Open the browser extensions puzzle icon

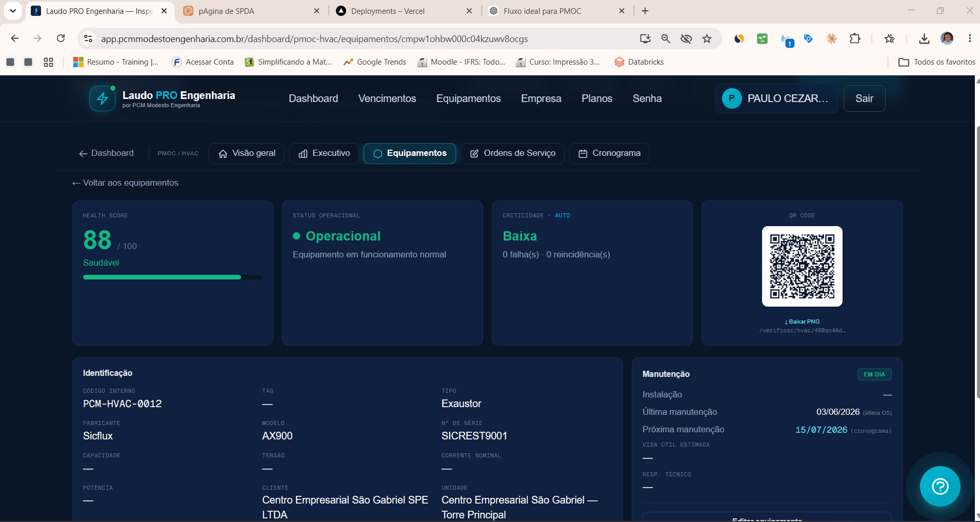(855, 38)
